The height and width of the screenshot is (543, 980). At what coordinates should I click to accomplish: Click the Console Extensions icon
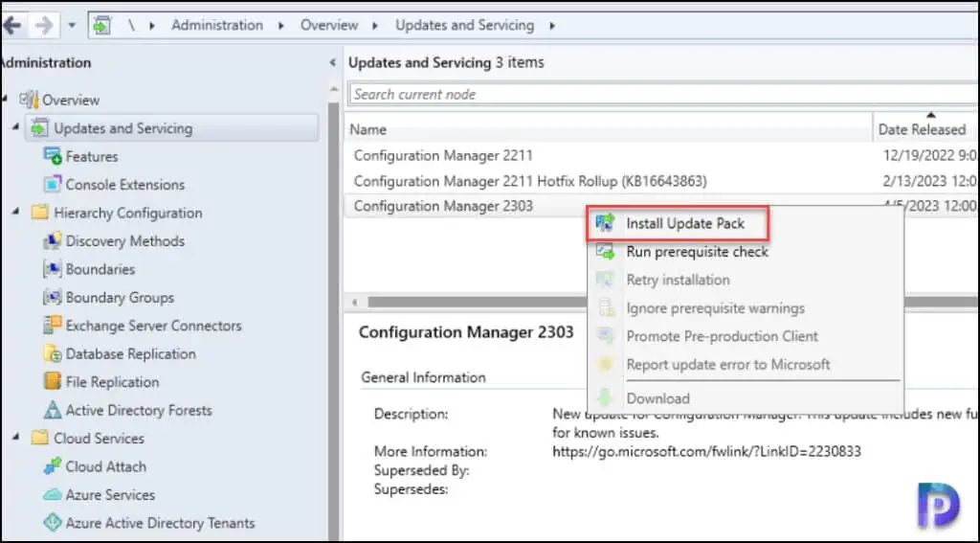pyautogui.click(x=53, y=184)
